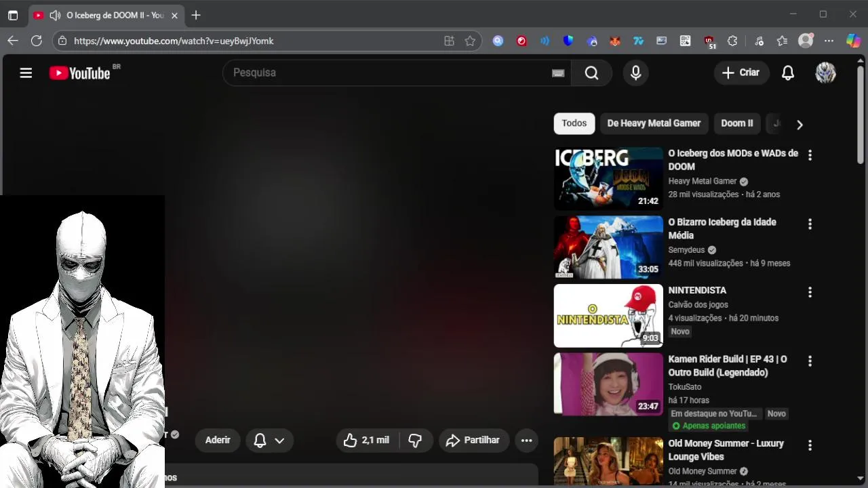
Task: Click the O Iceberg dos MODs e WADs title
Action: click(733, 160)
